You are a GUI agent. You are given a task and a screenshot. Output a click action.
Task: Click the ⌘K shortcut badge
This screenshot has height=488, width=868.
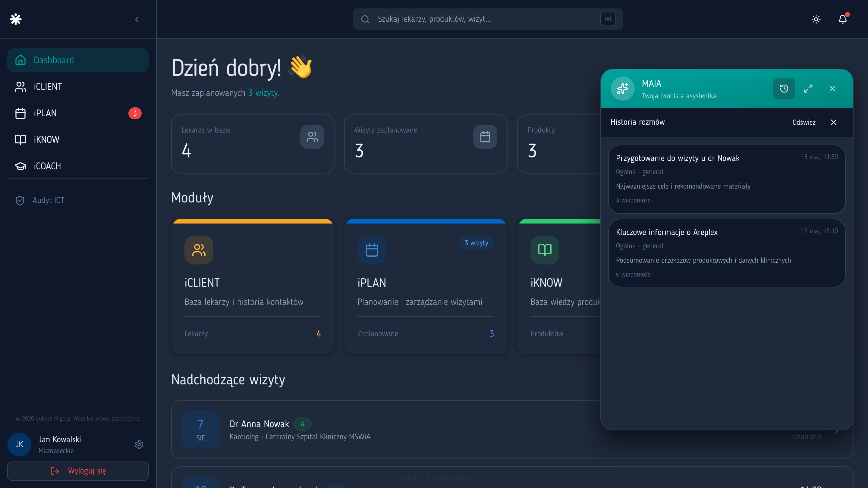[608, 19]
